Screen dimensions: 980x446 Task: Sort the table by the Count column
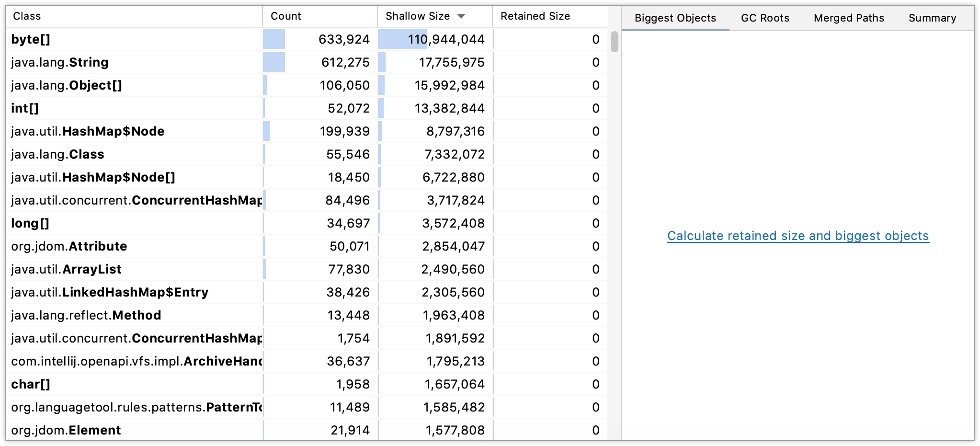click(286, 16)
